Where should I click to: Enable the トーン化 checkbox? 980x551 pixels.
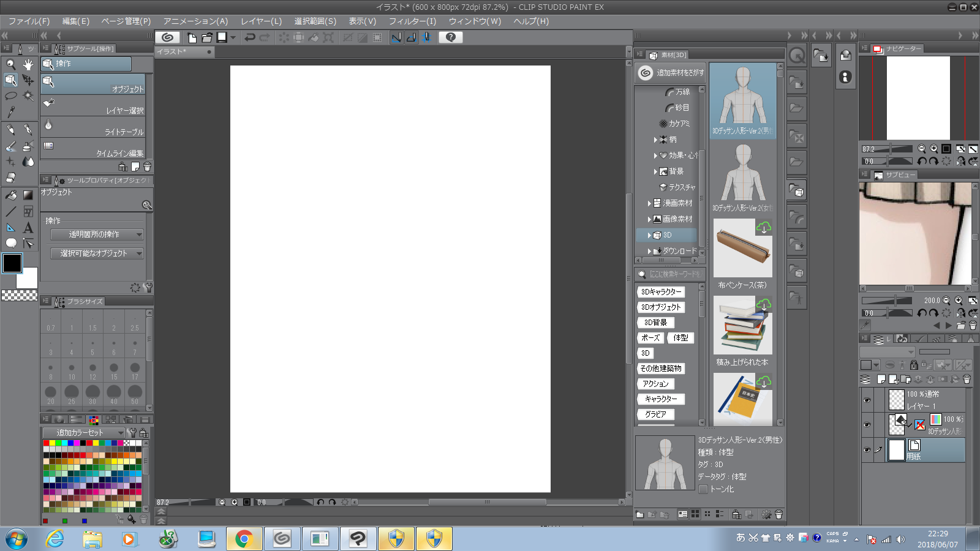703,489
